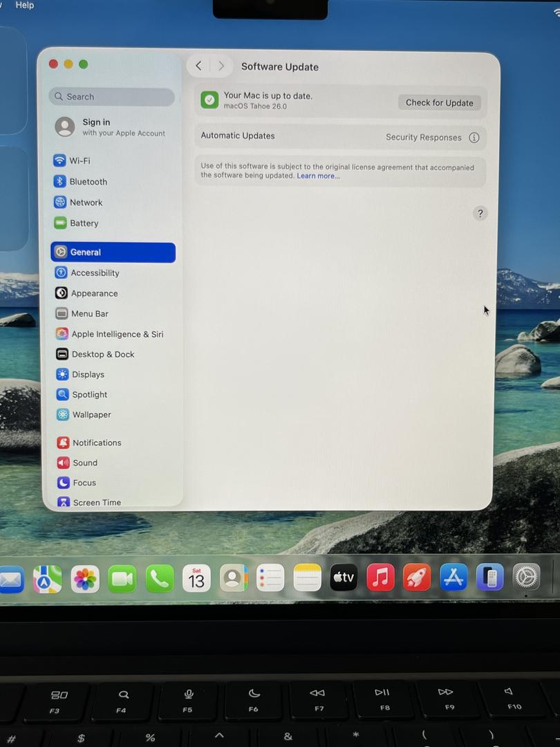The width and height of the screenshot is (560, 747).
Task: Open Mail from the Dock
Action: [x=12, y=580]
